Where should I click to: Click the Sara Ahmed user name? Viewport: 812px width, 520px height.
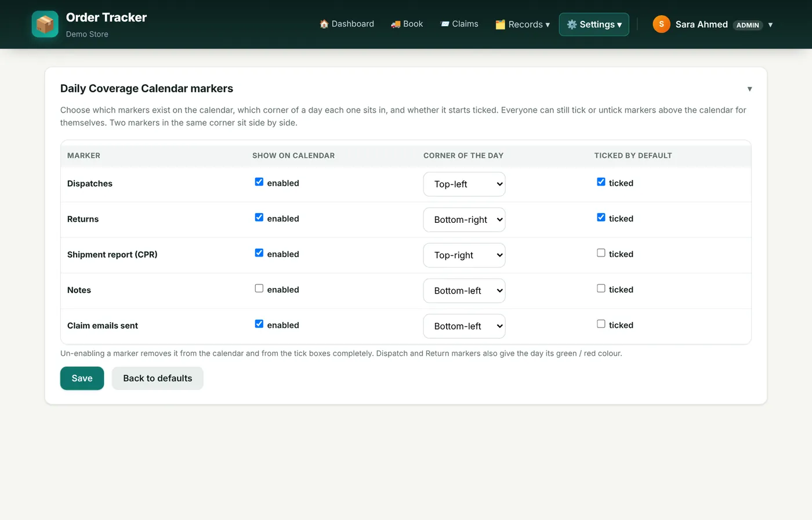click(x=701, y=24)
